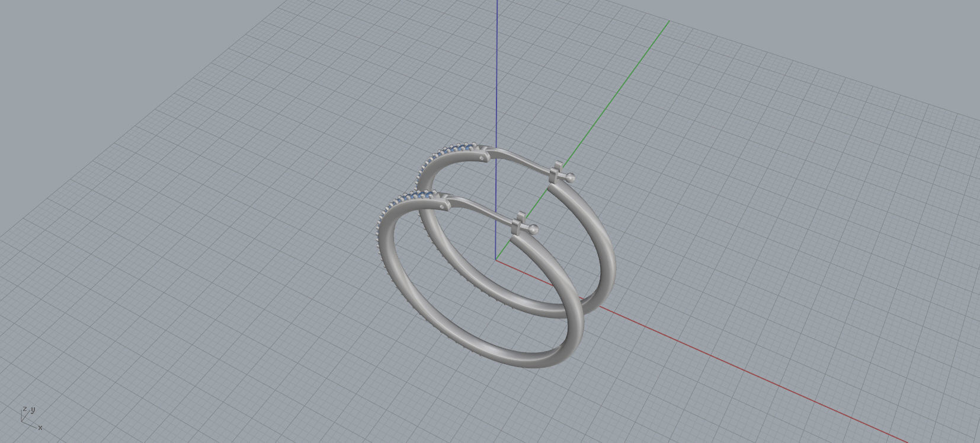
Task: Click the rear earring's hinge pin
Action: coord(482,158)
